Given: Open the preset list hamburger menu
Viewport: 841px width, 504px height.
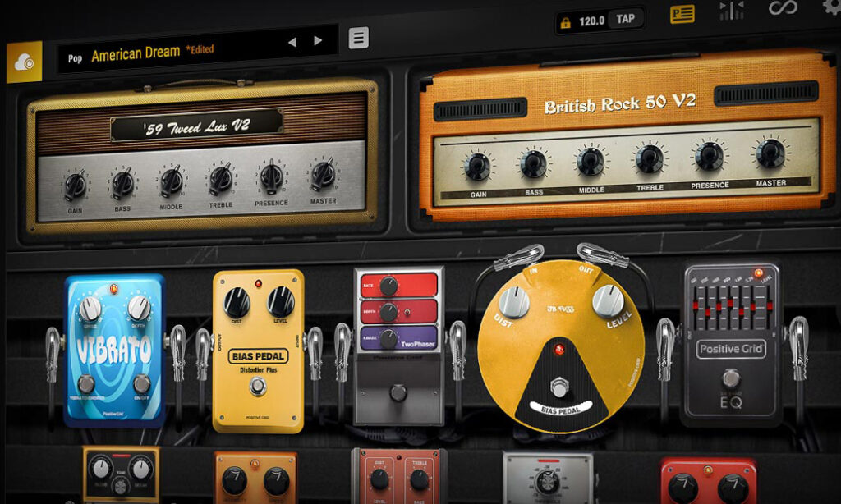Looking at the screenshot, I should pos(358,38).
